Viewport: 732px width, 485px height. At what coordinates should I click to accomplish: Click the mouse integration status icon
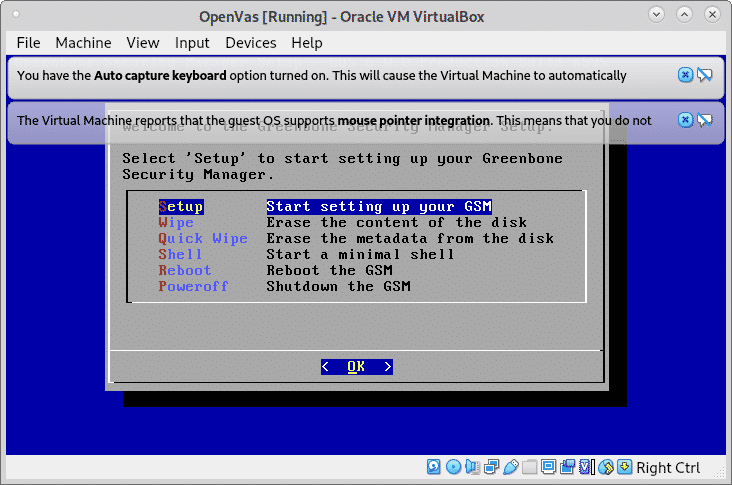(x=605, y=467)
